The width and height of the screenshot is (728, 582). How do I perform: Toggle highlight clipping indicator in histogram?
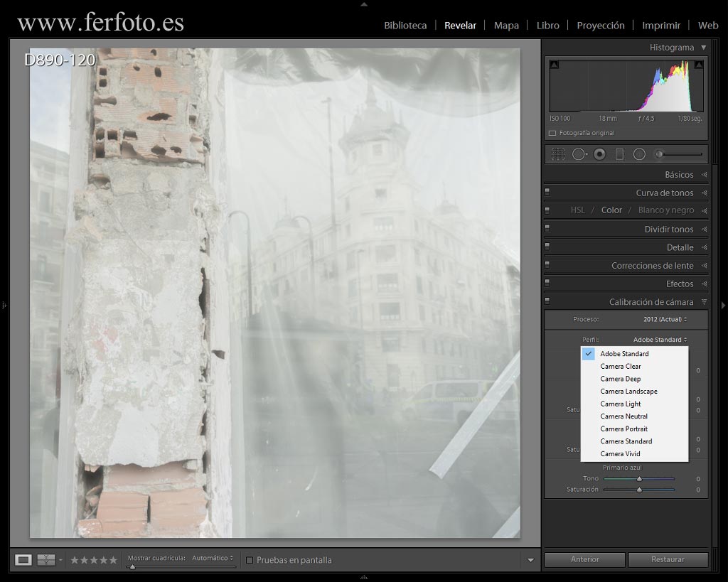click(x=698, y=65)
